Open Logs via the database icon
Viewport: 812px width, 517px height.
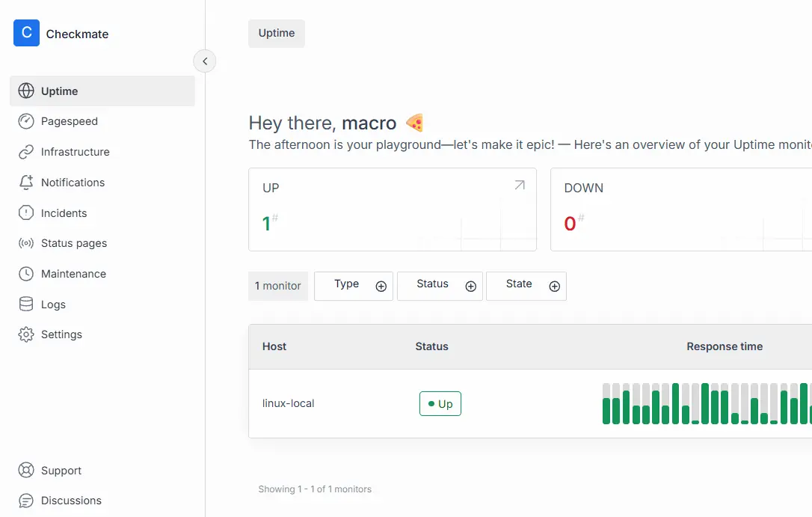[26, 305]
